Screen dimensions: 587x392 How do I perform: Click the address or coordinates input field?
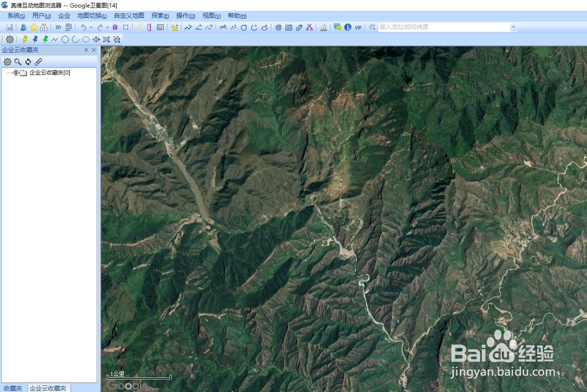coord(444,28)
